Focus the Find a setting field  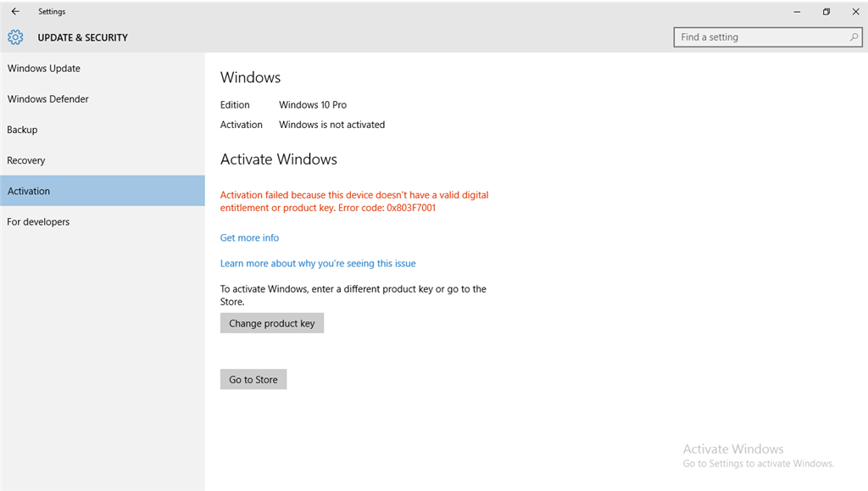point(768,37)
